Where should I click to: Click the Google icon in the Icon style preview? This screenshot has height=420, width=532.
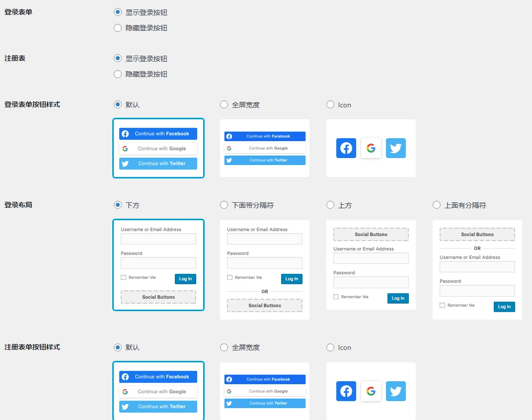click(371, 148)
